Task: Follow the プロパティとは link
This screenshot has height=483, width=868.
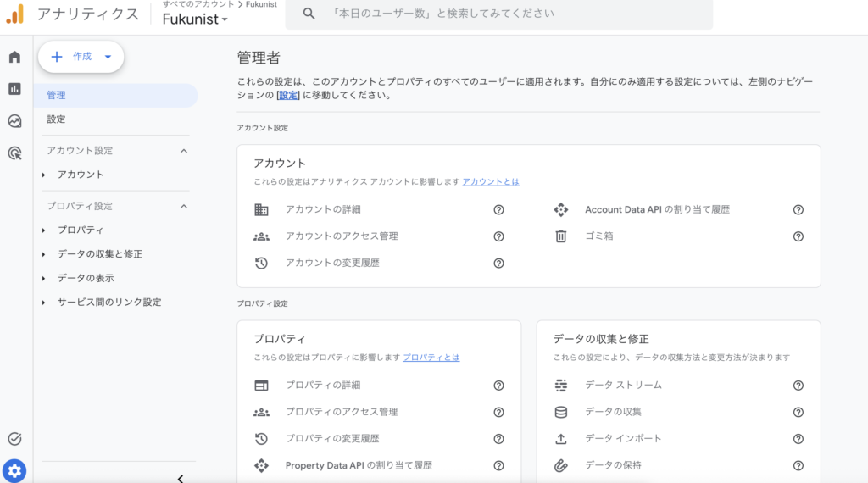Action: point(431,358)
